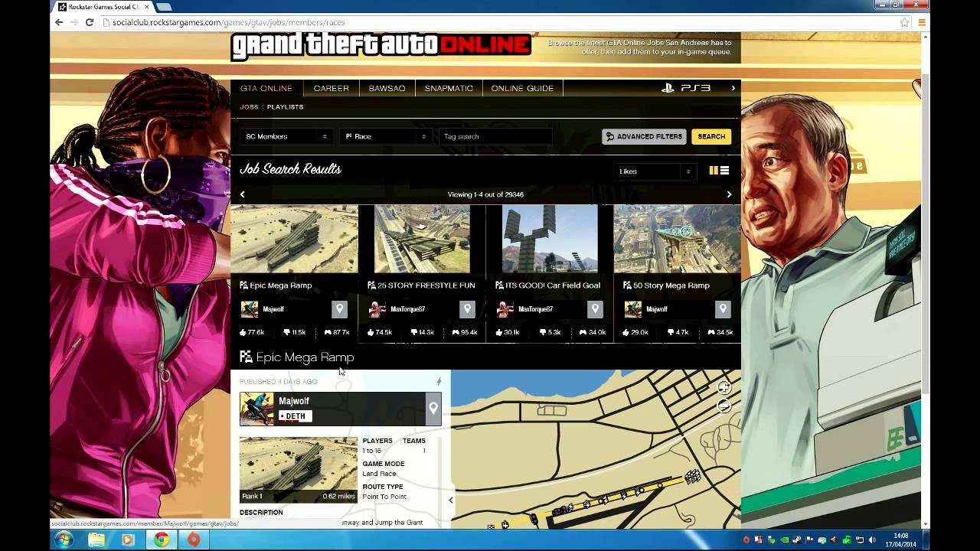The height and width of the screenshot is (551, 980).
Task: Go to the Snapmatic tab
Action: (x=449, y=88)
